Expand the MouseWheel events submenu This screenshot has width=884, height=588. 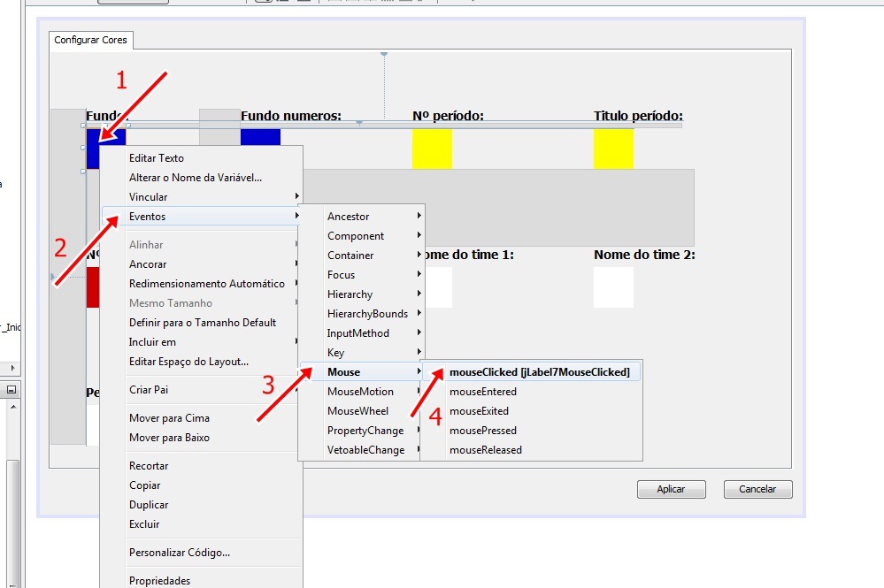pos(361,411)
